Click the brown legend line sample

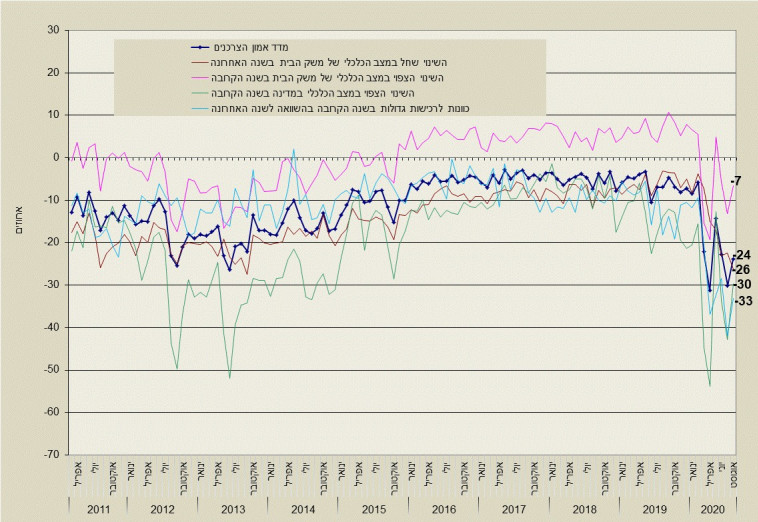pyautogui.click(x=200, y=61)
